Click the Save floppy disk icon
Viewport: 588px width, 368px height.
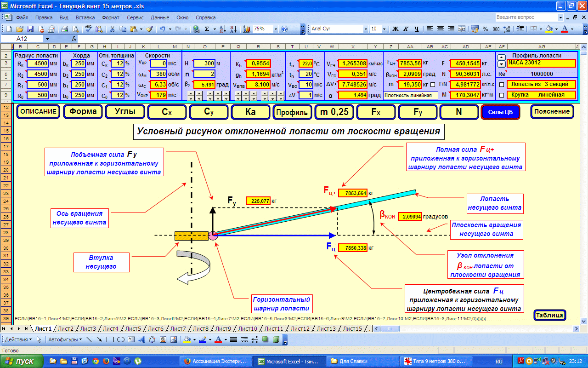[29, 29]
